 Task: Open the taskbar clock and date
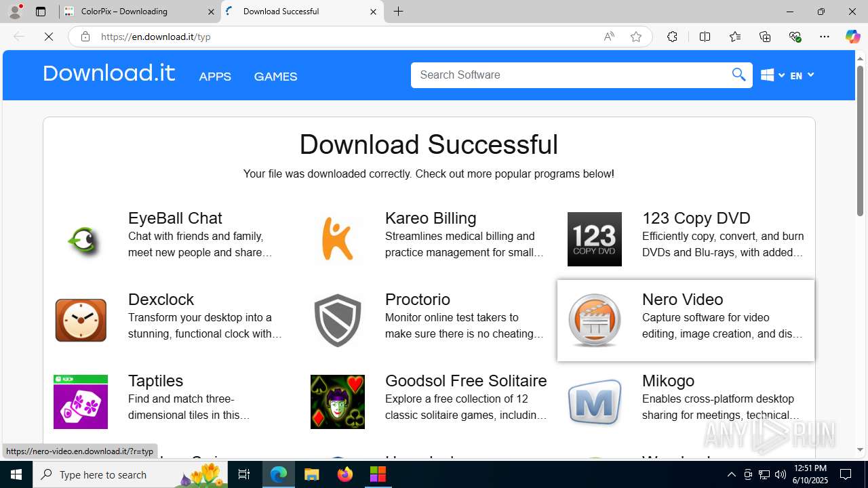tap(810, 474)
